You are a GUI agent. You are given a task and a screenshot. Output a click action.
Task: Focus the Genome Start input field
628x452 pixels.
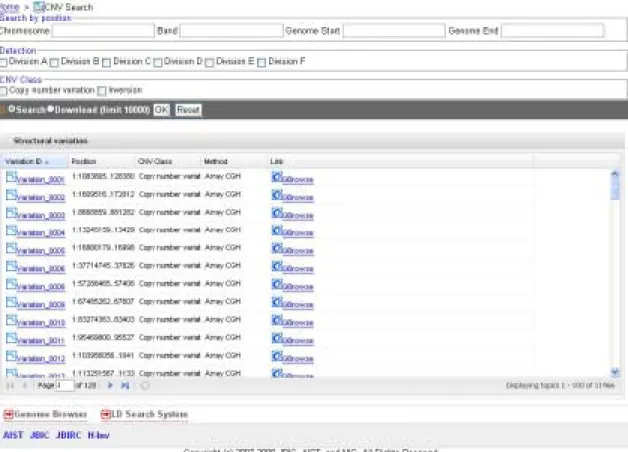[x=394, y=31]
